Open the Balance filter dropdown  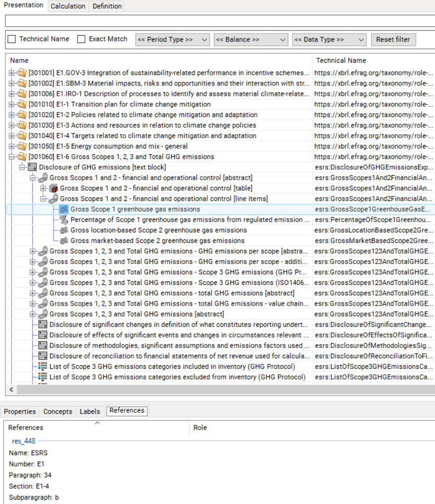coord(251,39)
